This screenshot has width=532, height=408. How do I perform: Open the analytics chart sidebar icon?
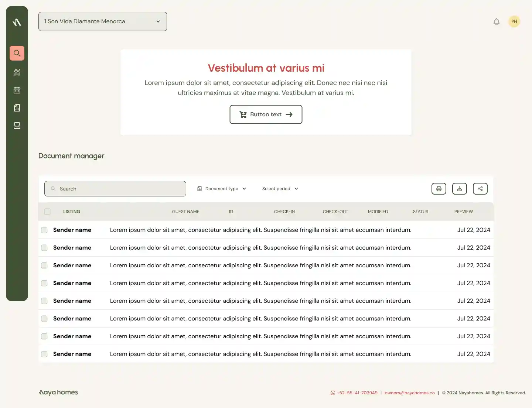pos(17,72)
